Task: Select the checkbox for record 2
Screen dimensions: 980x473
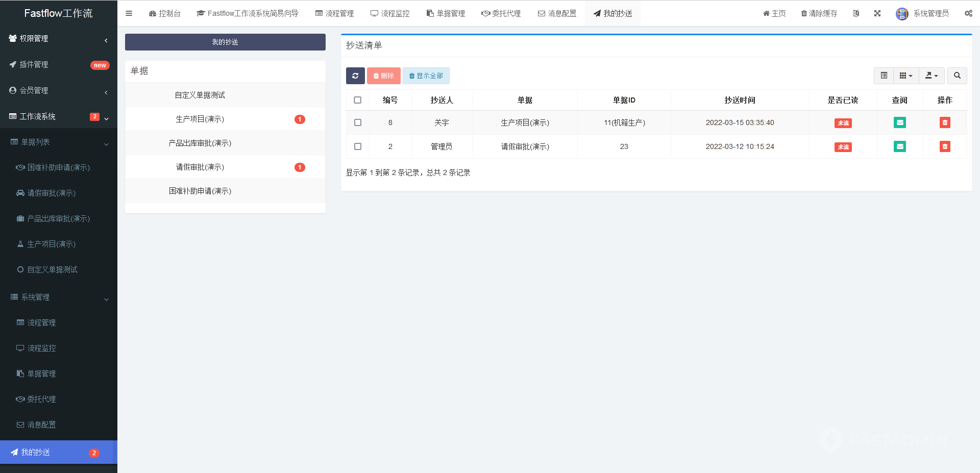Action: pyautogui.click(x=357, y=146)
